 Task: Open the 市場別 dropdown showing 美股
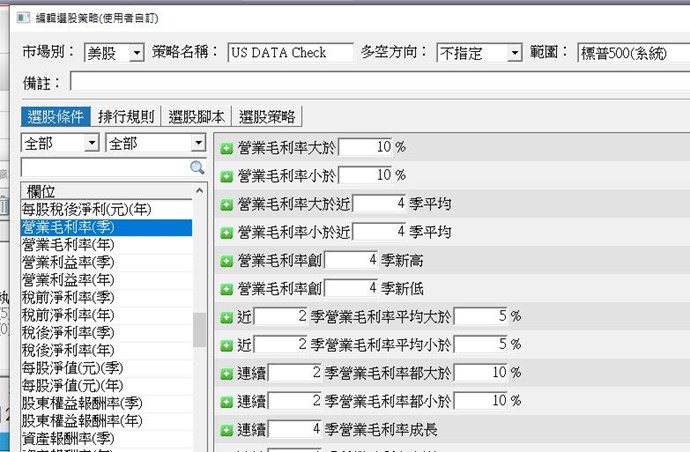click(x=136, y=53)
